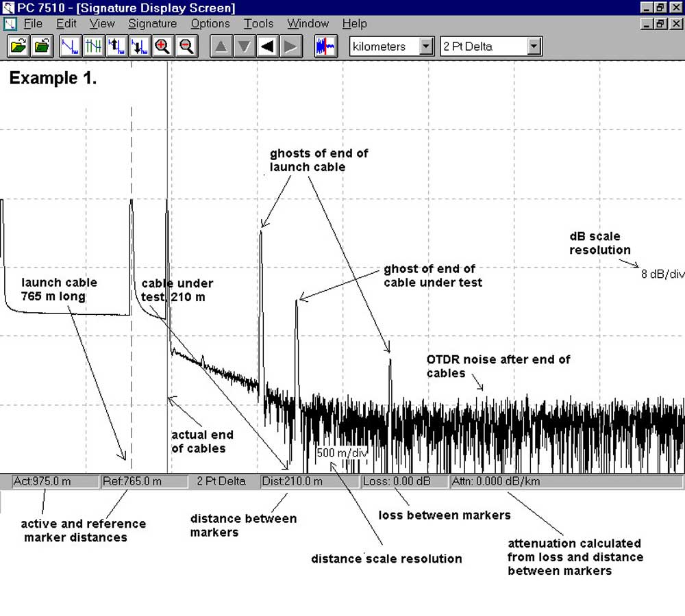Click the leftmost open-folder toolbar icon
This screenshot has width=685, height=616.
(18, 47)
